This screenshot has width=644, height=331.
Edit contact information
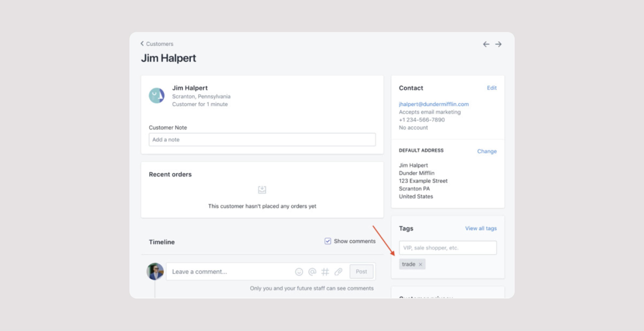tap(492, 88)
